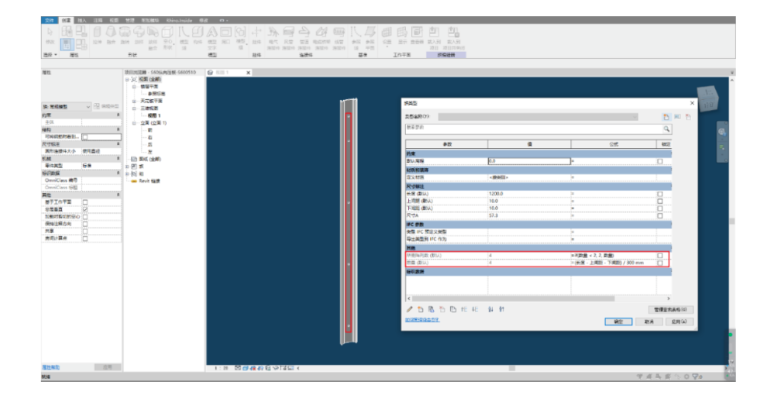The width and height of the screenshot is (767, 400).
Task: Expand the Ceiling Plans tree node
Action: [135, 101]
